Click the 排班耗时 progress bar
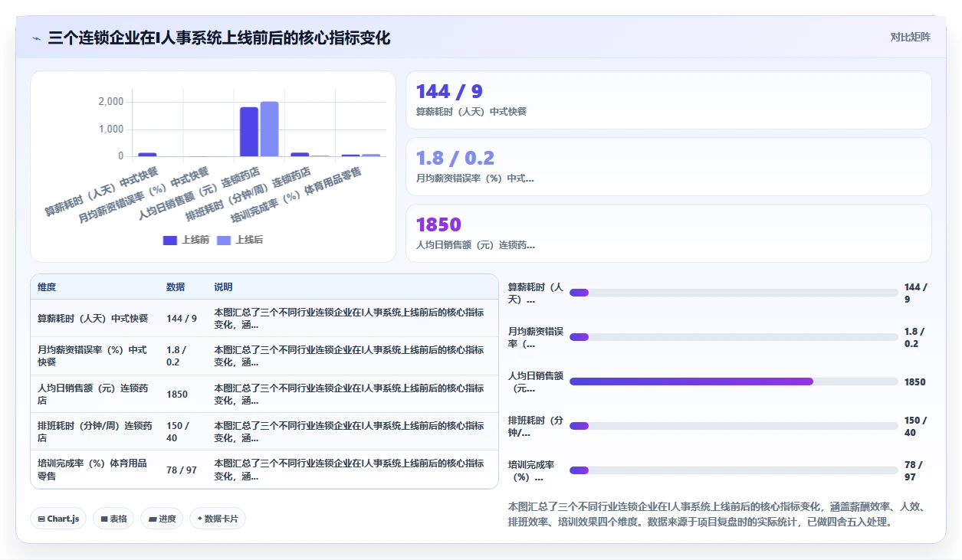Screen dimensions: 962x560 click(x=734, y=426)
